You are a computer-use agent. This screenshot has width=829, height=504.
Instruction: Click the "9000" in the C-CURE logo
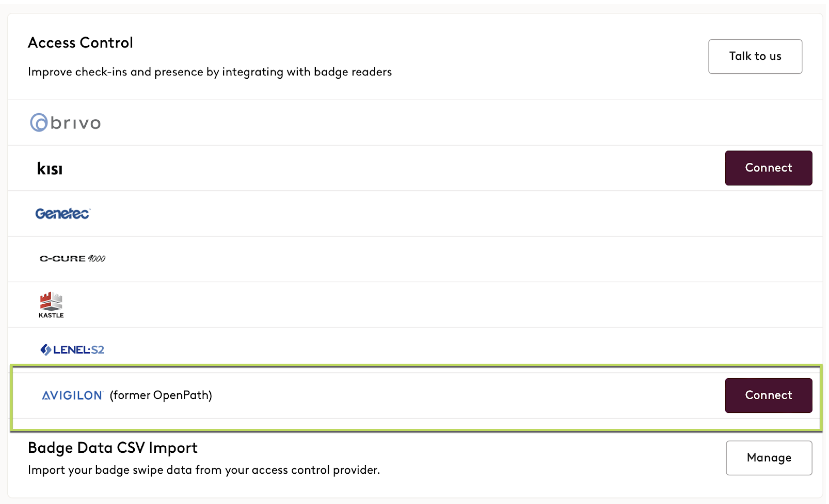coord(97,258)
